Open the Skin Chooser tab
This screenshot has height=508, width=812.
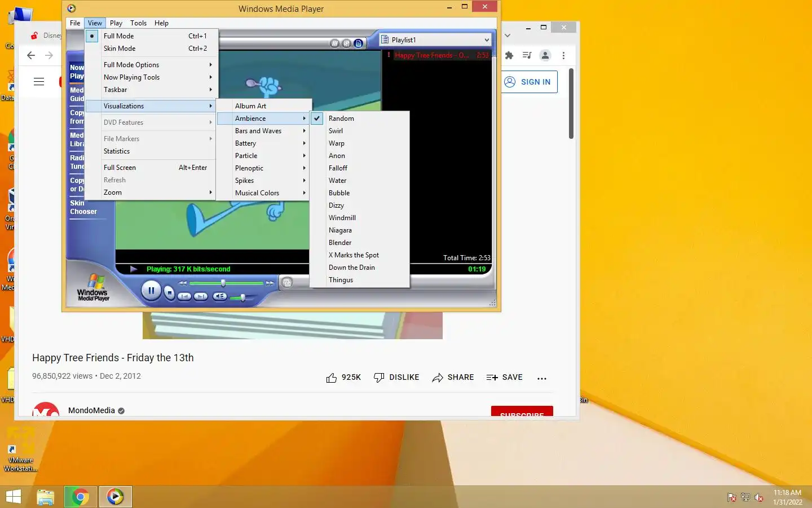click(x=83, y=207)
